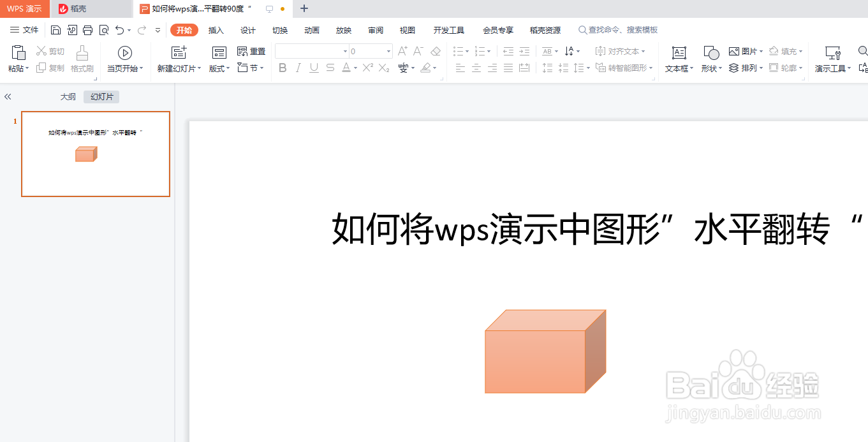Click the distributed alignment icon

click(x=524, y=68)
